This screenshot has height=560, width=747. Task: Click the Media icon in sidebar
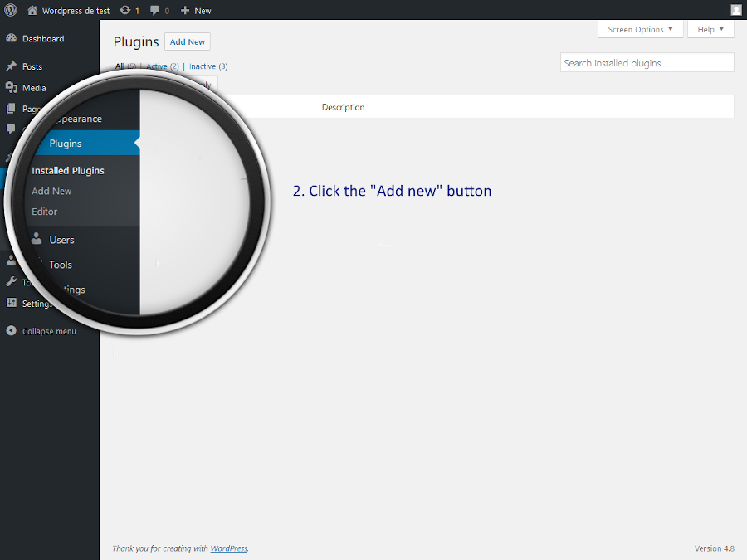click(11, 88)
